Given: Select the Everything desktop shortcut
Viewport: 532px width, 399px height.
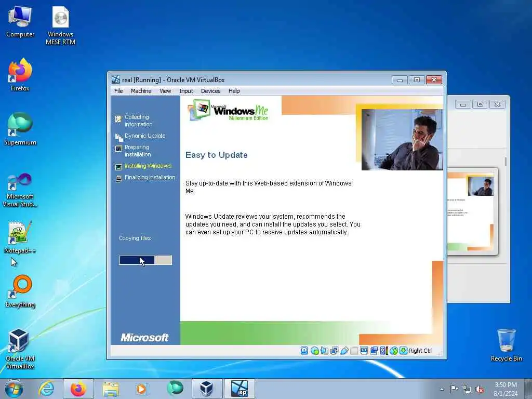Looking at the screenshot, I should (x=20, y=291).
